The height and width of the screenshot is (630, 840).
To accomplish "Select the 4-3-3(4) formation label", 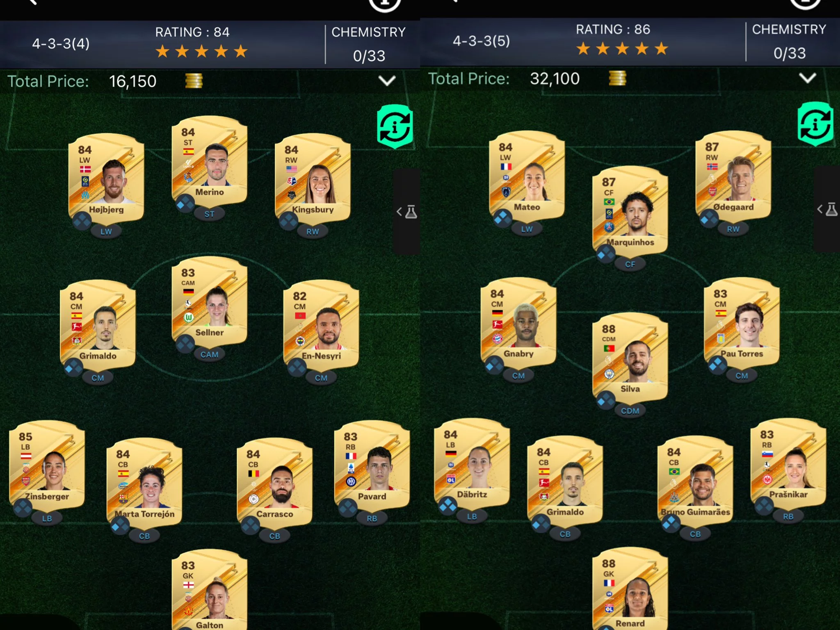I will click(x=61, y=43).
